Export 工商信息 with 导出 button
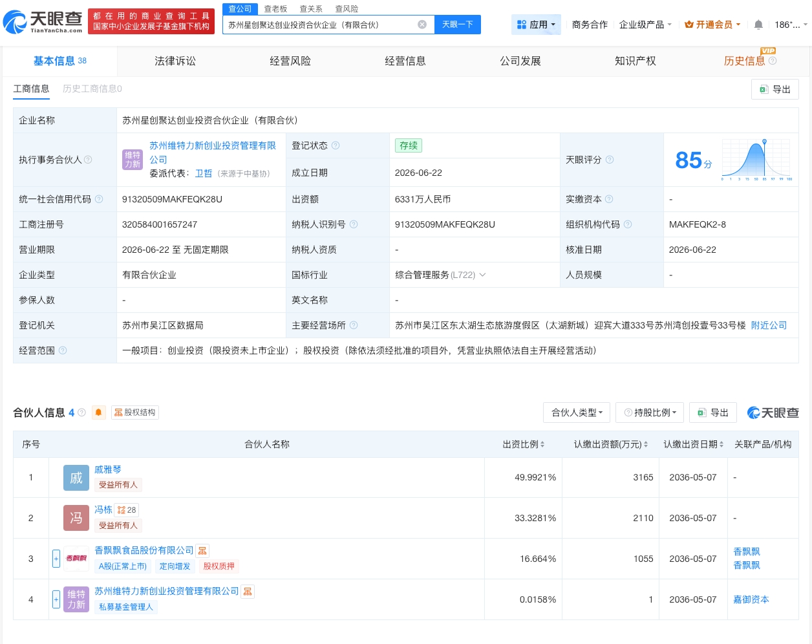This screenshot has height=644, width=812. [775, 89]
